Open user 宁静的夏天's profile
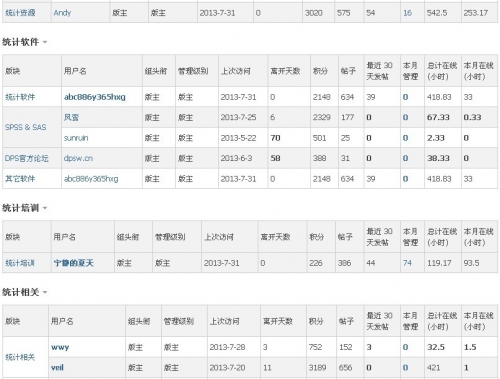 click(x=74, y=263)
